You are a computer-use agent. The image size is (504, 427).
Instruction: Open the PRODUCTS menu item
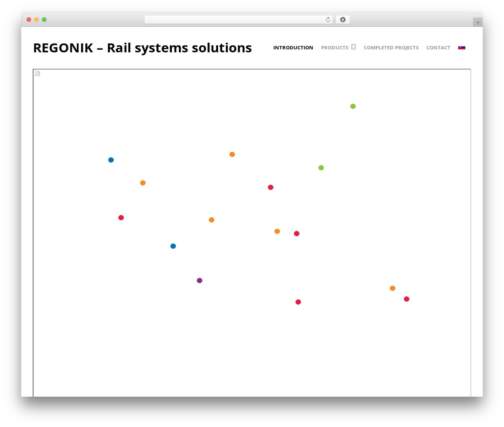click(334, 48)
